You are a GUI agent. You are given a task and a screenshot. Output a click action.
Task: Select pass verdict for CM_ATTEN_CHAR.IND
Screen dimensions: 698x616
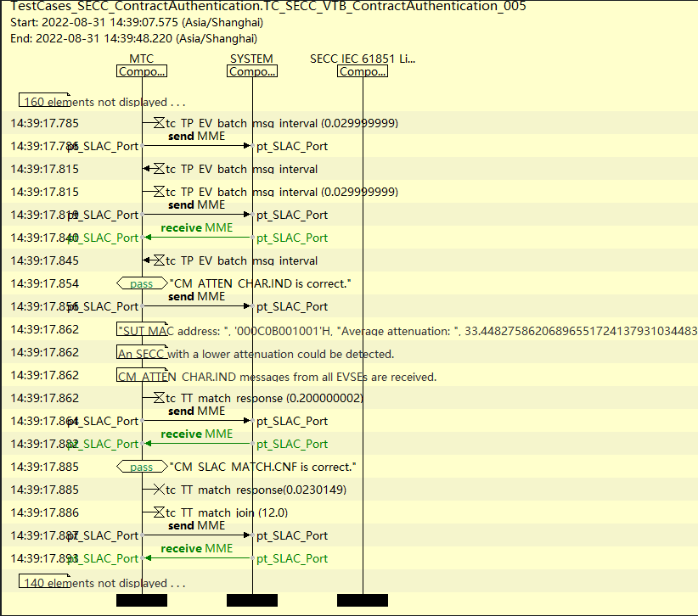142,283
